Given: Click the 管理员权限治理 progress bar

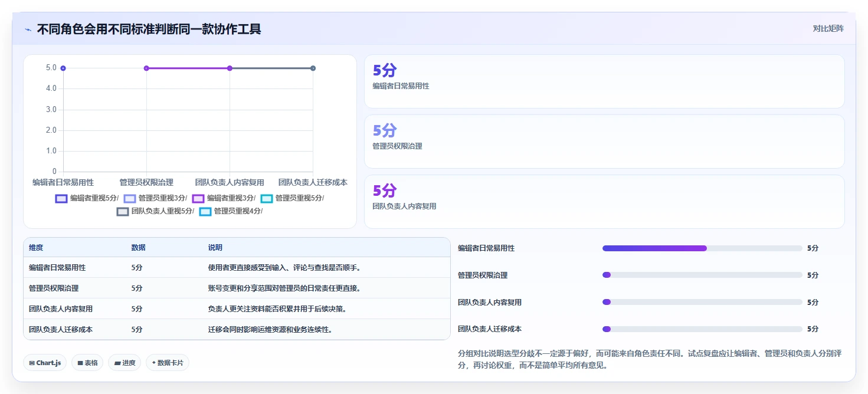Looking at the screenshot, I should [x=702, y=275].
